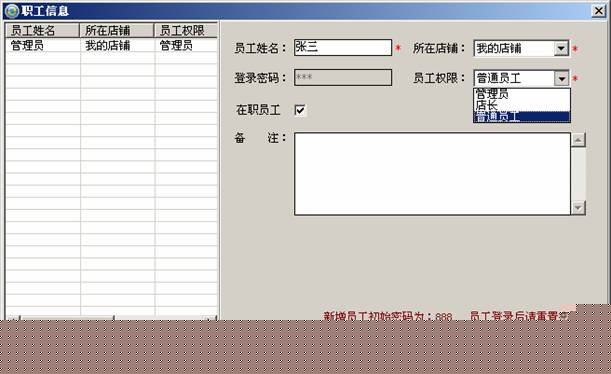Viewport: 611px width, 374px height.
Task: Sort by 员工权限 column header
Action: pos(186,30)
